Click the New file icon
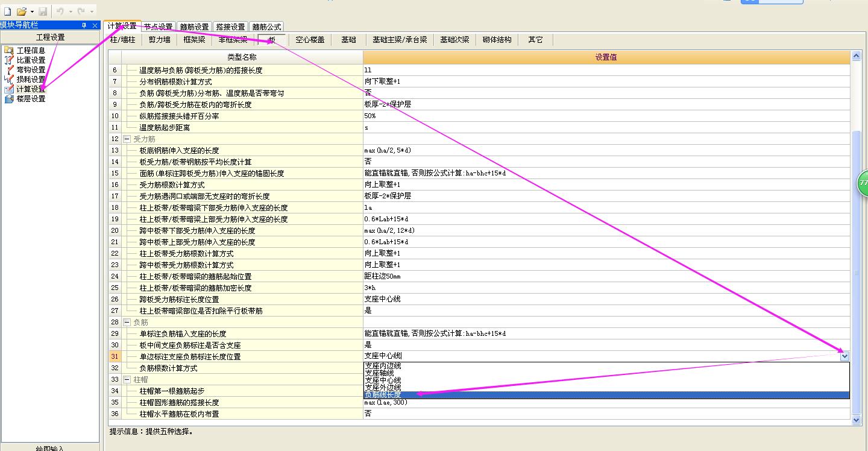868x451 pixels. click(x=7, y=11)
